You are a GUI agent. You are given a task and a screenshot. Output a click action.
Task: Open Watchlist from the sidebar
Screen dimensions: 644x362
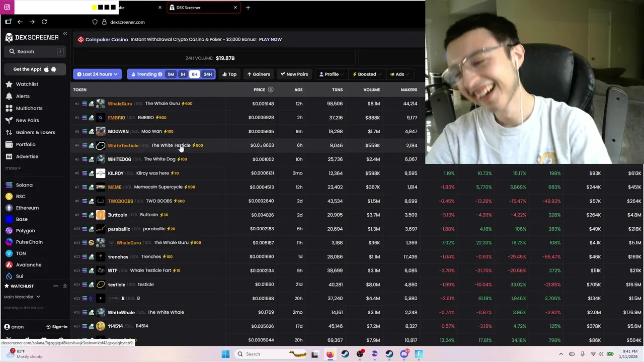(x=27, y=84)
